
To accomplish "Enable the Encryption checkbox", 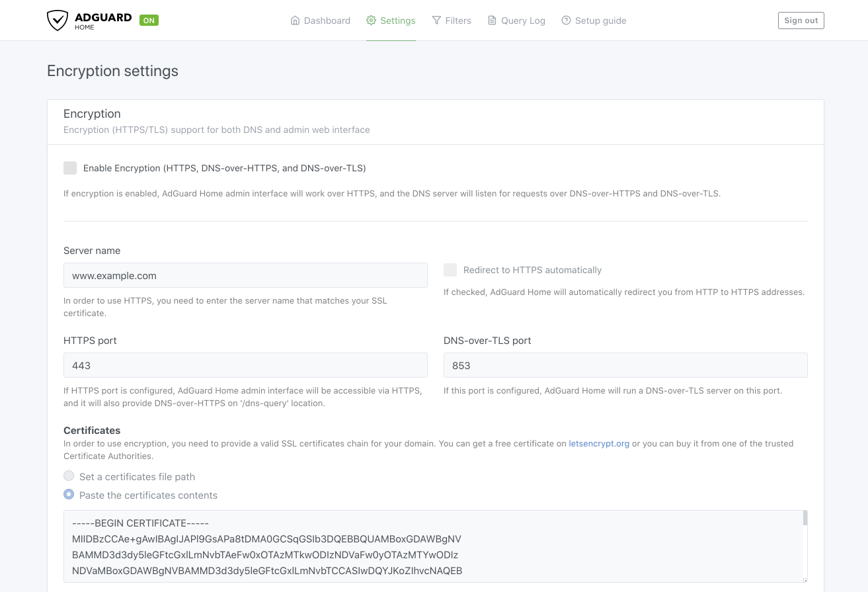I will tap(70, 168).
